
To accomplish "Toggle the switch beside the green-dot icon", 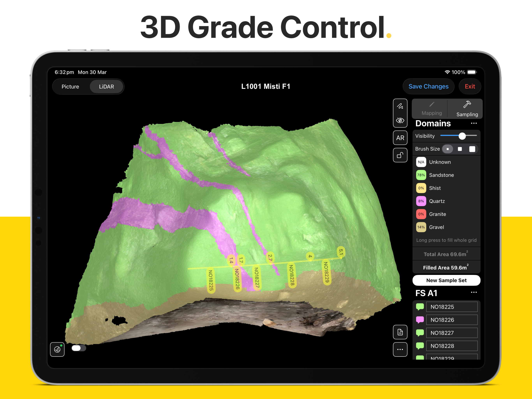I will 79,348.
